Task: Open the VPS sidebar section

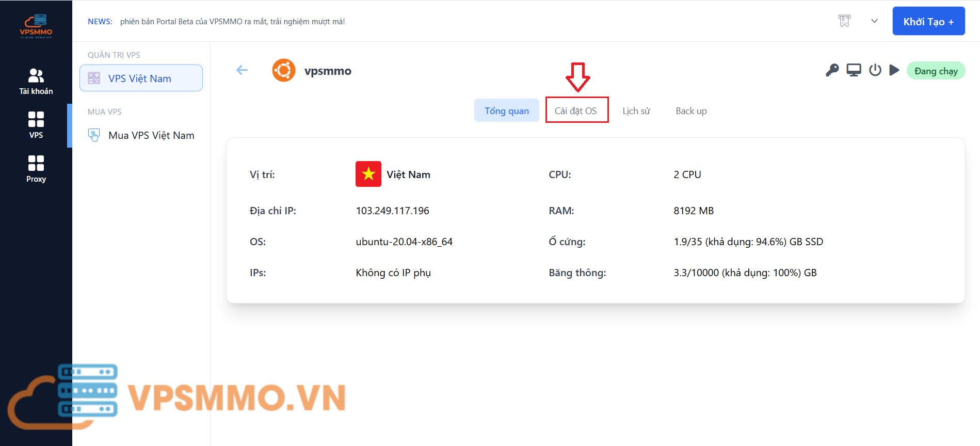Action: [36, 125]
